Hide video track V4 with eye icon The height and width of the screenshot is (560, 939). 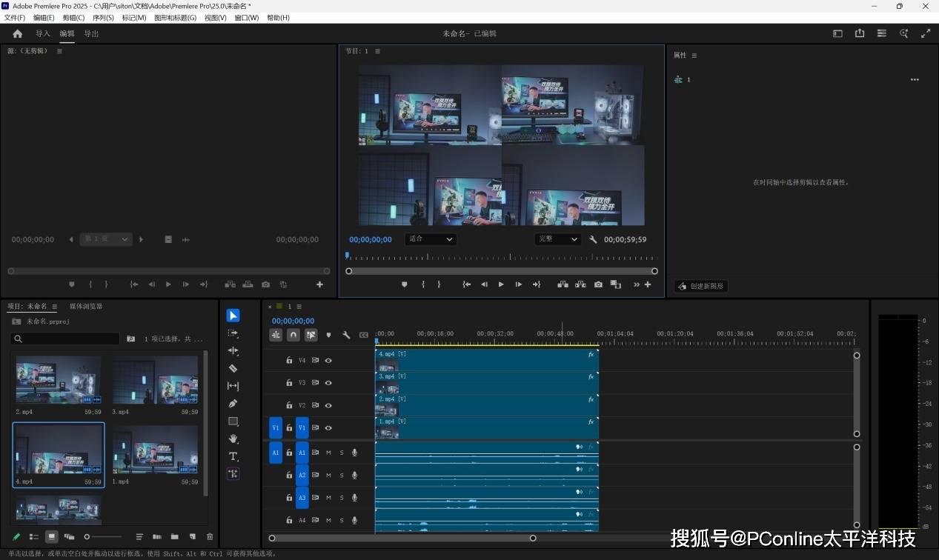[328, 361]
